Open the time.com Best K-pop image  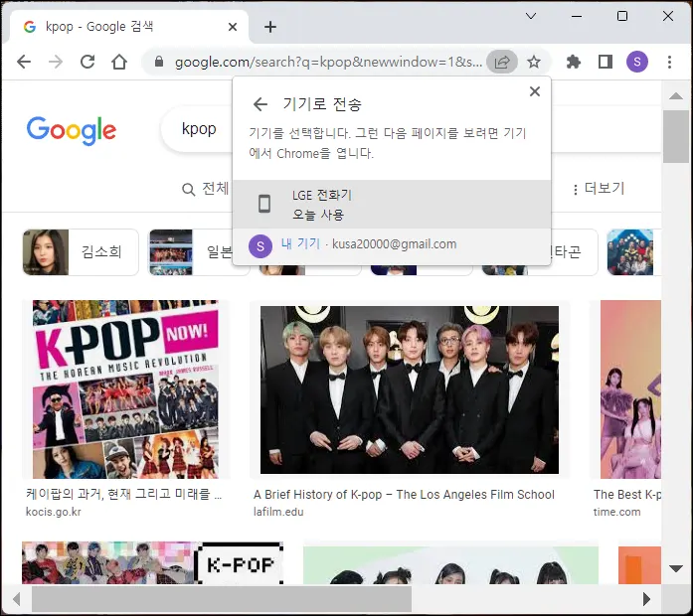(x=630, y=389)
